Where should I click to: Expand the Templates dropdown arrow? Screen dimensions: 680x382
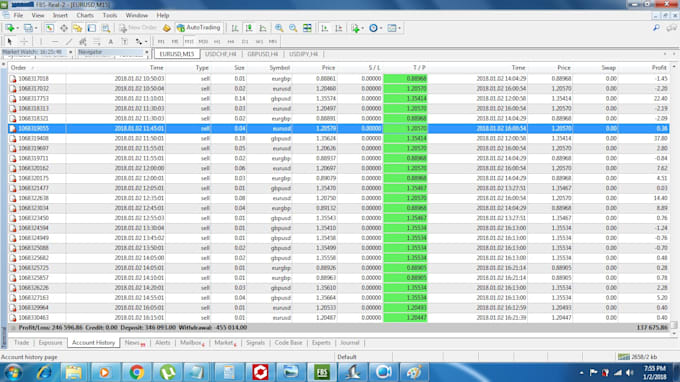[399, 28]
